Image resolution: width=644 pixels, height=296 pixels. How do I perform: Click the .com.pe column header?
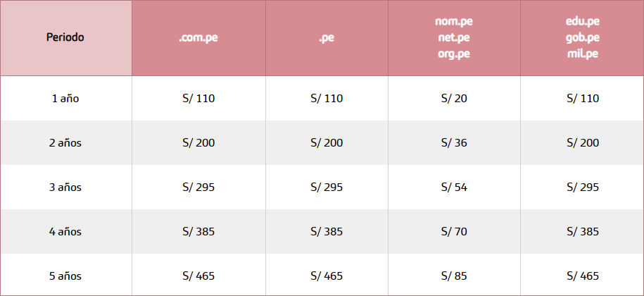click(198, 37)
